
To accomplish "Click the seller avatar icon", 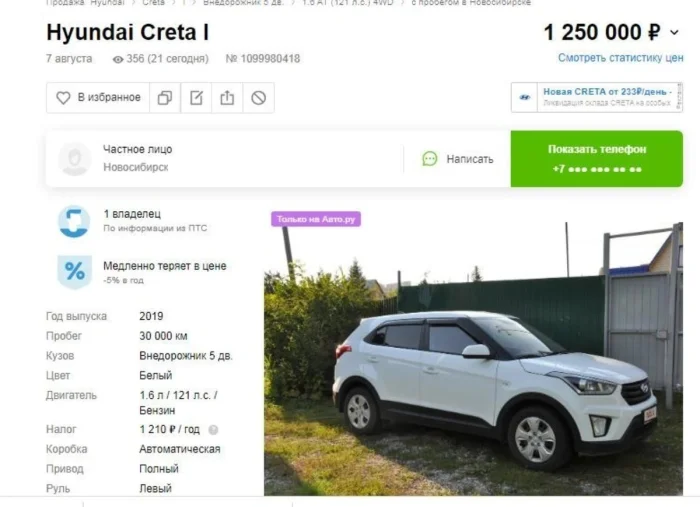I will click(x=75, y=159).
